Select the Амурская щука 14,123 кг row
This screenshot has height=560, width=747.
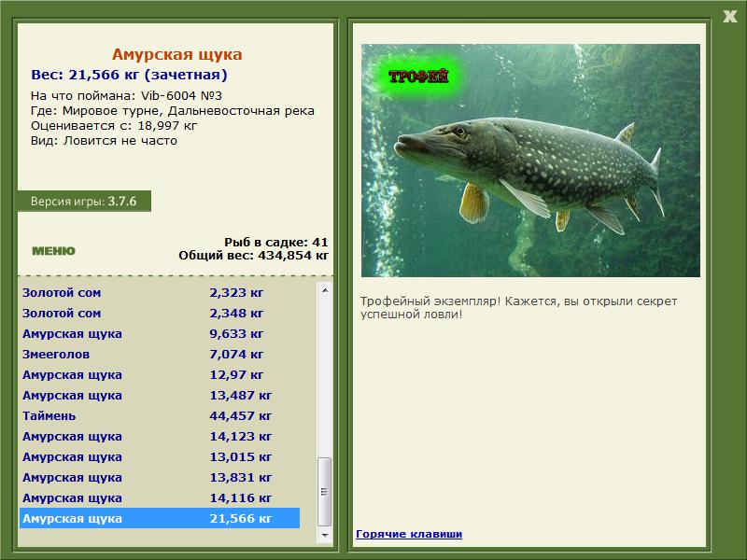[160, 436]
